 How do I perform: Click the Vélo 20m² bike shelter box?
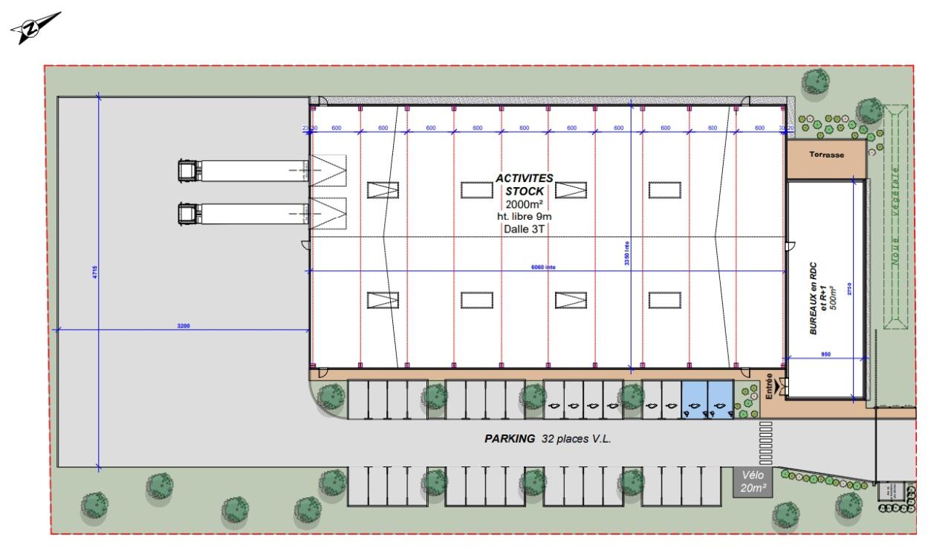point(752,482)
